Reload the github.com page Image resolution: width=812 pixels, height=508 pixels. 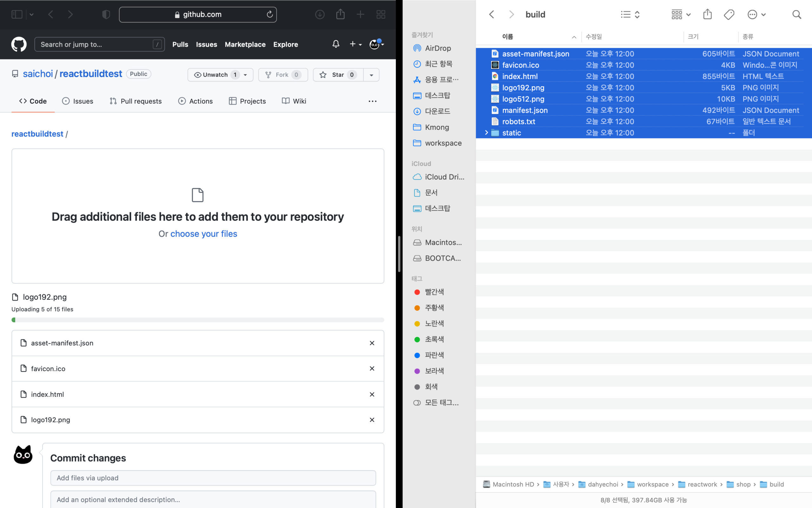coord(269,15)
